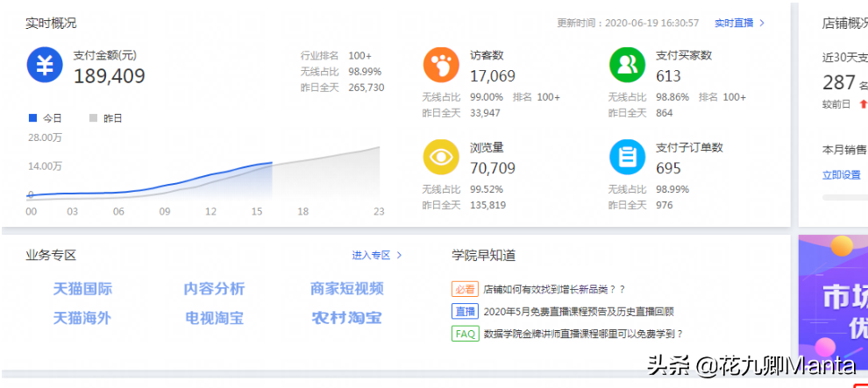Viewport: 868px width, 388px height.
Task: Click yesterday's total 265,730
Action: tap(366, 88)
